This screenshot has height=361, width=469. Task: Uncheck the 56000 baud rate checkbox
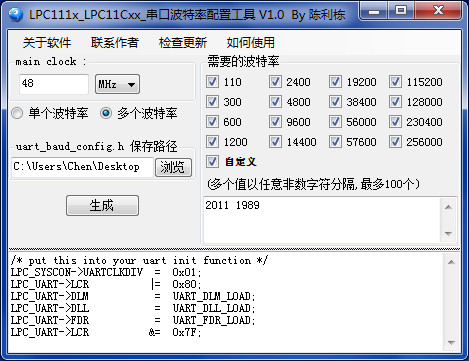pos(335,122)
